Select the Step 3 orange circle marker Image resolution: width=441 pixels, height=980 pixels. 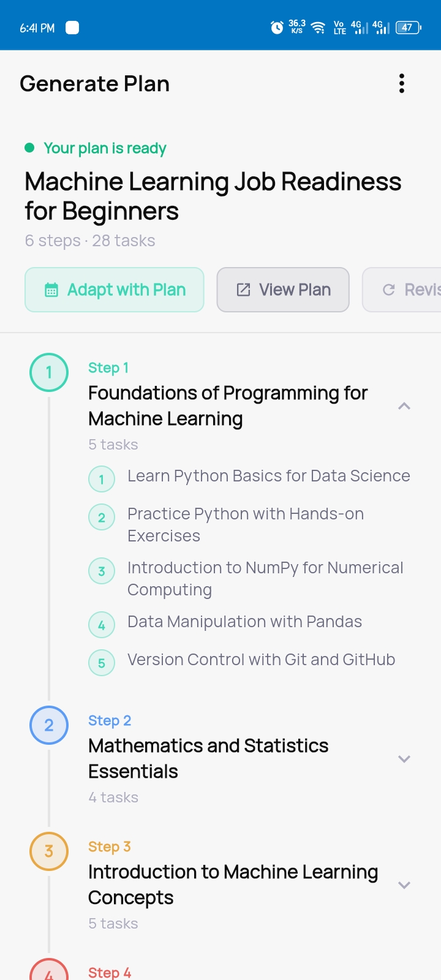click(49, 851)
